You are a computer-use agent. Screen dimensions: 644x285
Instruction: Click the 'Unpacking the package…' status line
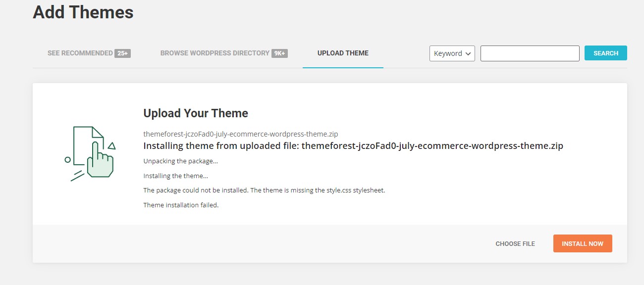(180, 161)
